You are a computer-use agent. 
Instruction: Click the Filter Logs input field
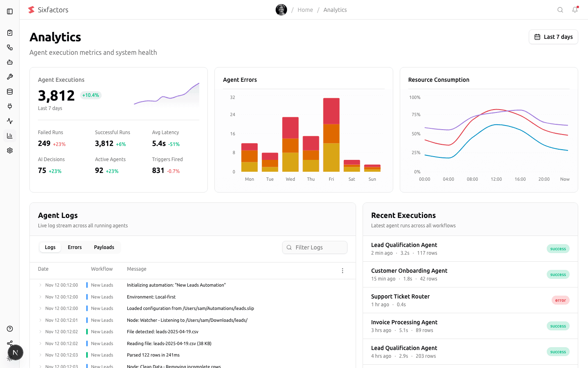[x=315, y=247]
